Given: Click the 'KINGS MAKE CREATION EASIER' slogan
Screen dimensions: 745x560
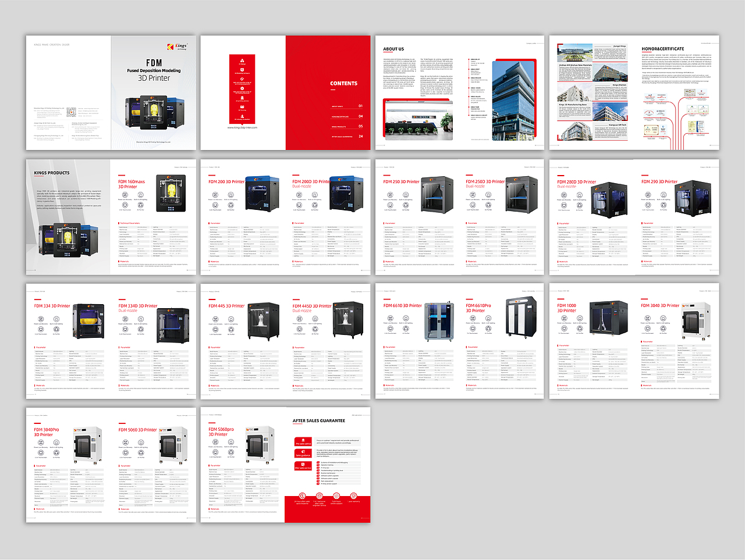Looking at the screenshot, I should 51,44.
